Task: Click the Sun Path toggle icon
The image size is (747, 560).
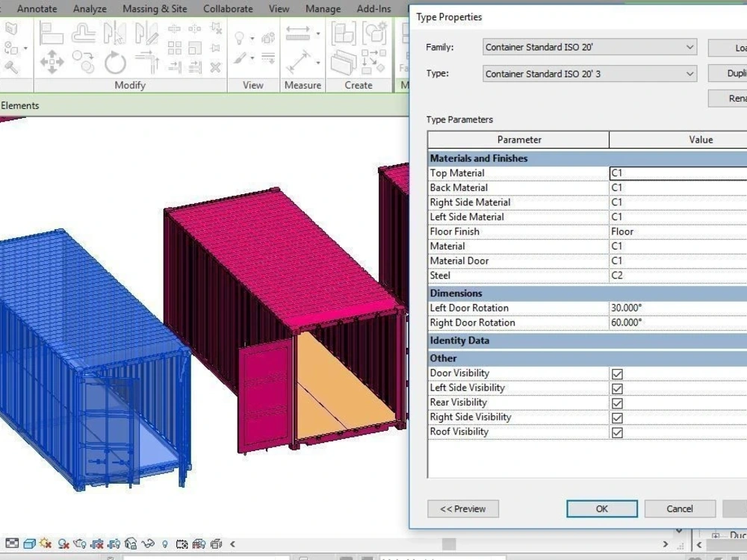Action: click(45, 544)
